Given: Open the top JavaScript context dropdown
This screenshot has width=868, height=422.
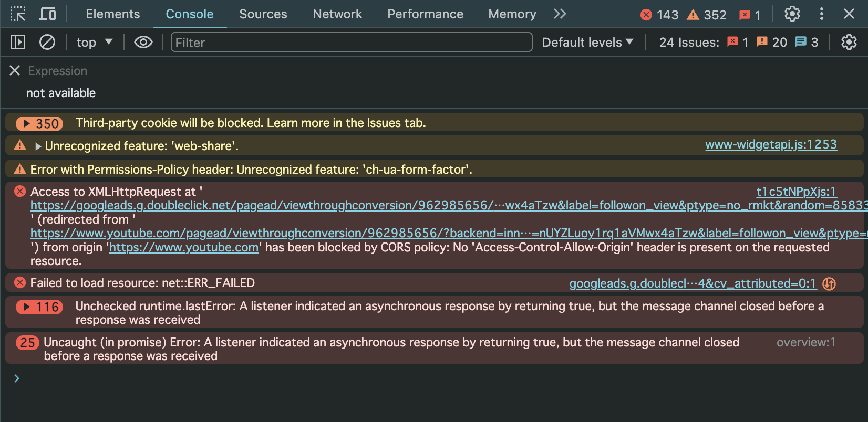Looking at the screenshot, I should tap(95, 43).
